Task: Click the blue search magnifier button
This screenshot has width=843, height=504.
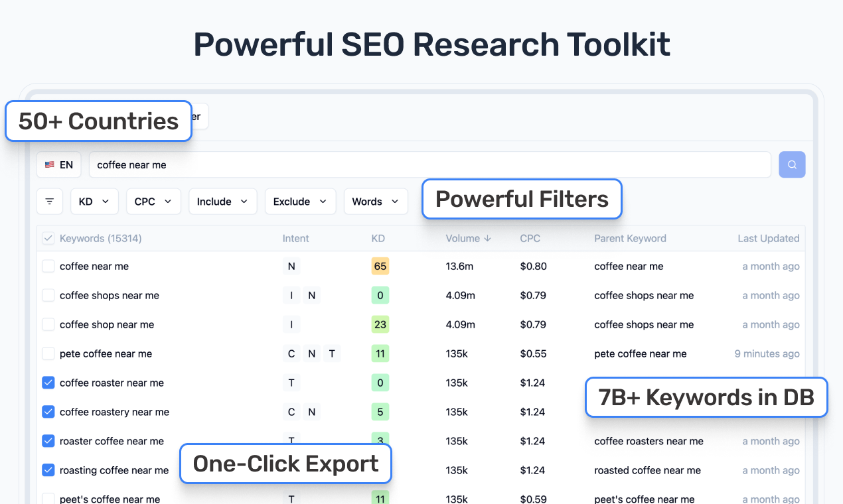Action: (792, 164)
